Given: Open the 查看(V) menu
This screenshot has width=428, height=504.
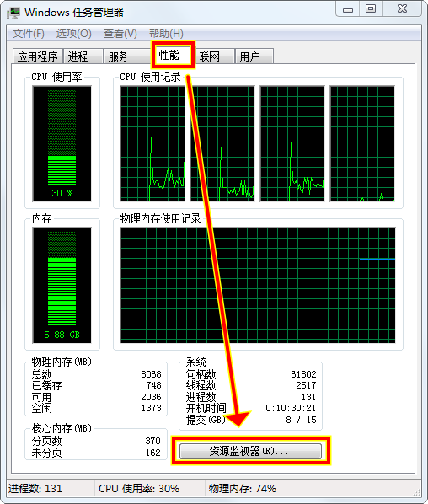Looking at the screenshot, I should click(120, 34).
